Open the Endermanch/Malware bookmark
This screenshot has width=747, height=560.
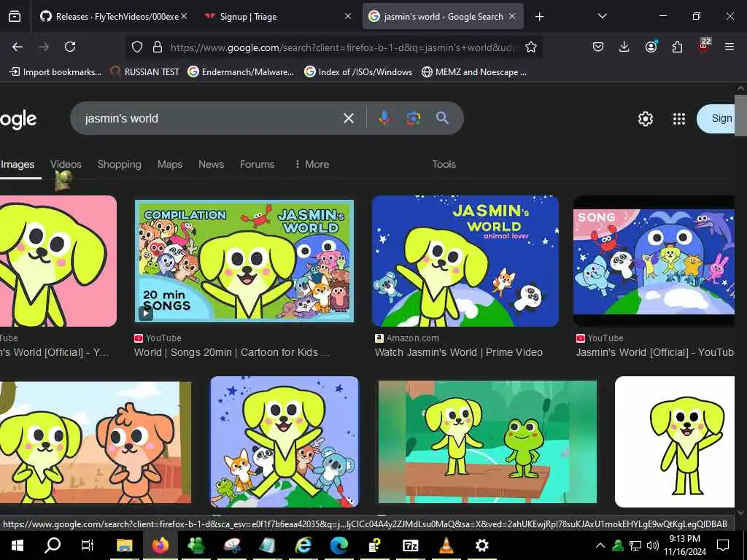coord(241,72)
